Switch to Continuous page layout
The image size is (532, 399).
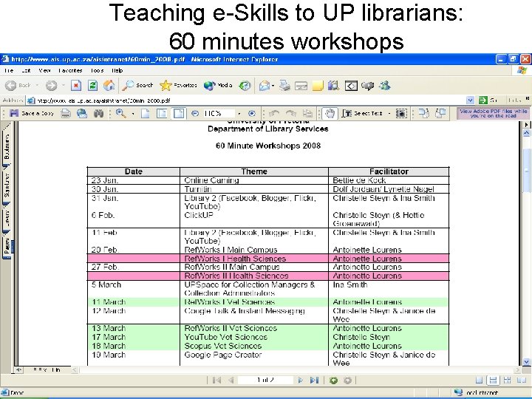point(494,380)
